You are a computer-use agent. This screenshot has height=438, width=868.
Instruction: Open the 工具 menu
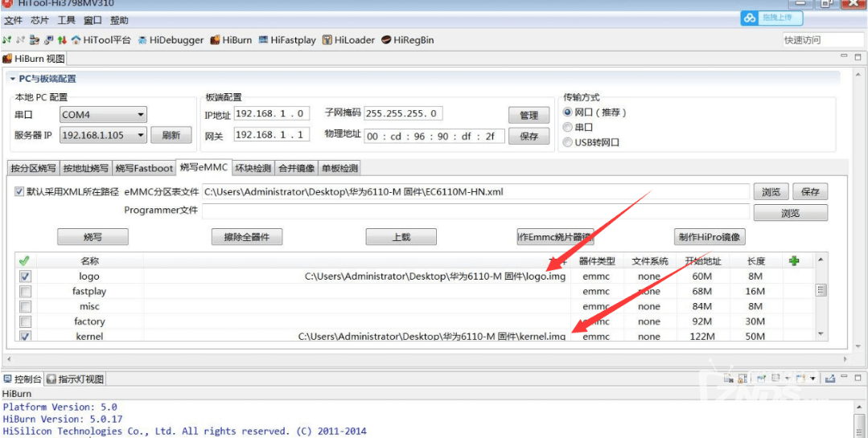pos(66,20)
